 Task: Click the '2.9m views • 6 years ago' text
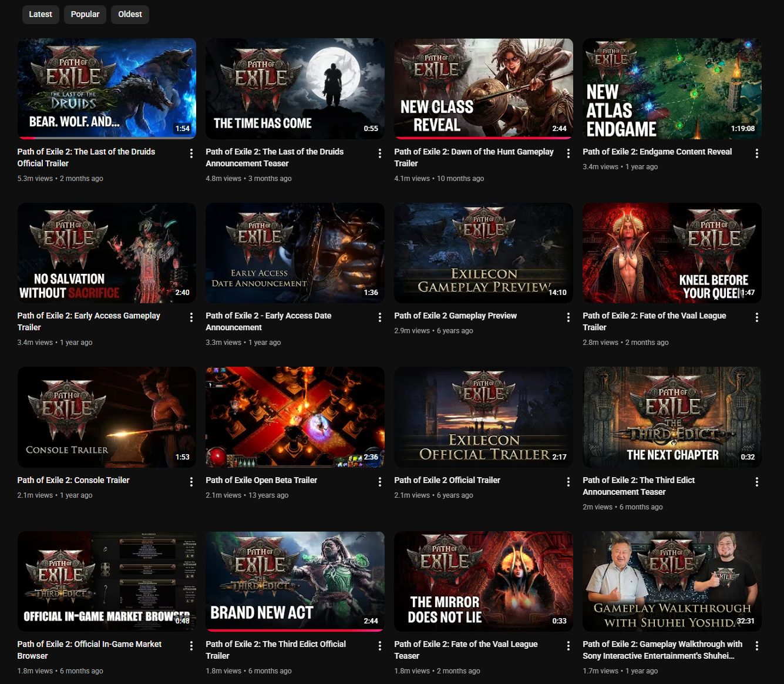coord(433,331)
